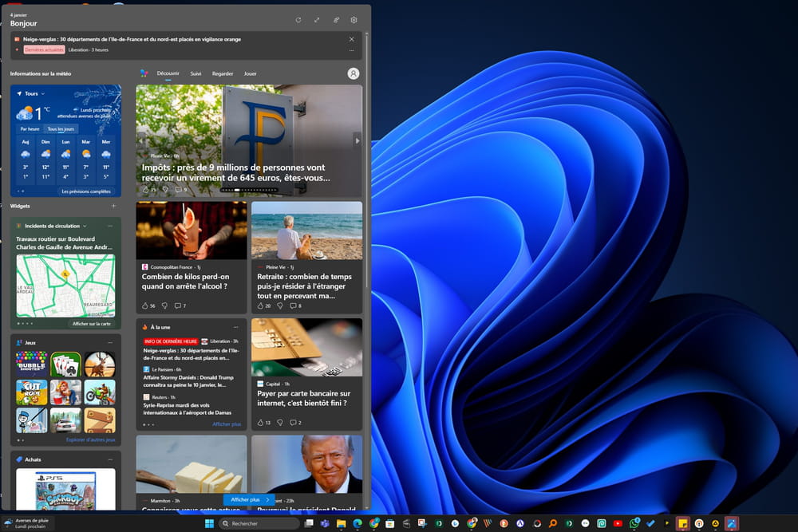Open the widgets personalization icon beside settings gear
Image resolution: width=798 pixels, height=532 pixels.
click(336, 20)
